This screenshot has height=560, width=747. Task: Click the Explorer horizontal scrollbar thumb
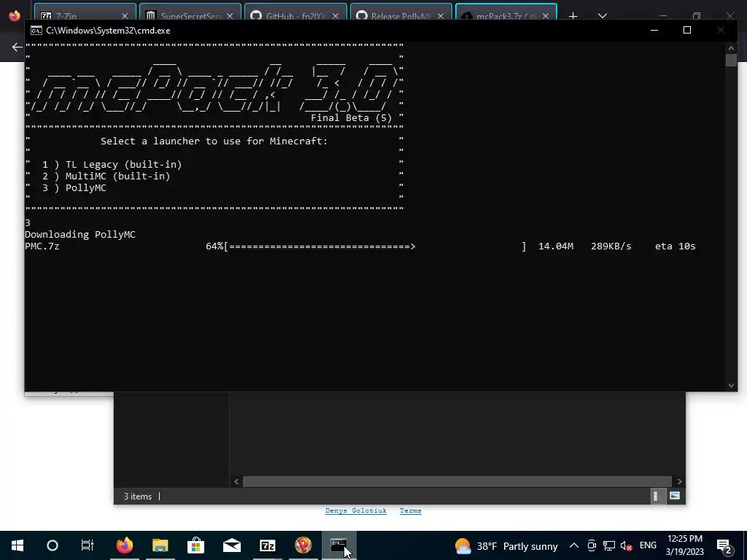457,481
